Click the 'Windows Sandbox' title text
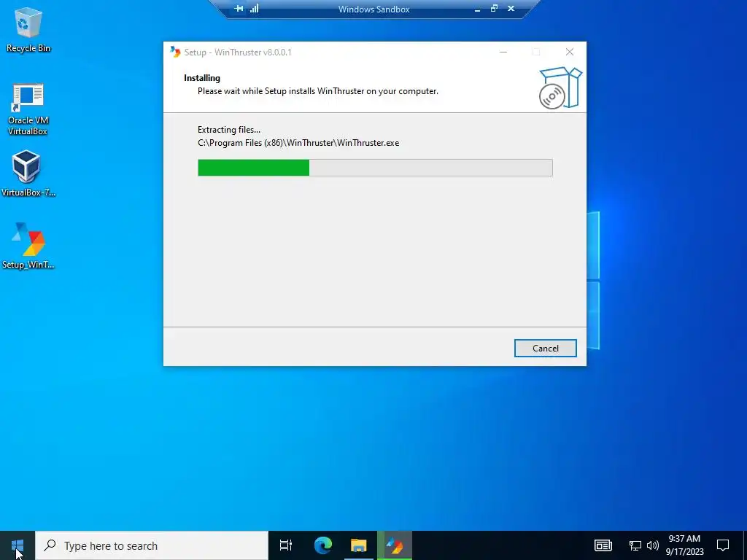The image size is (747, 560). [x=373, y=9]
